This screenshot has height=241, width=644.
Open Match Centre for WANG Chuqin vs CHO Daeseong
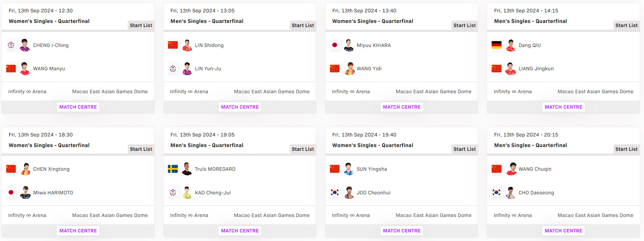pyautogui.click(x=563, y=231)
